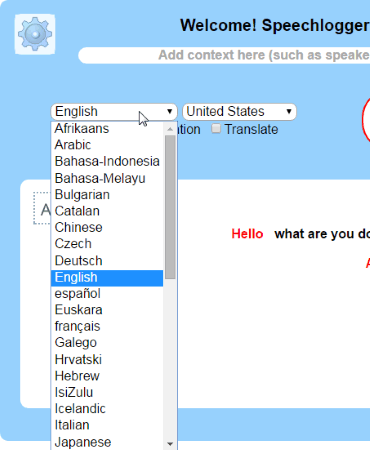Select Hebrew language option

107,376
